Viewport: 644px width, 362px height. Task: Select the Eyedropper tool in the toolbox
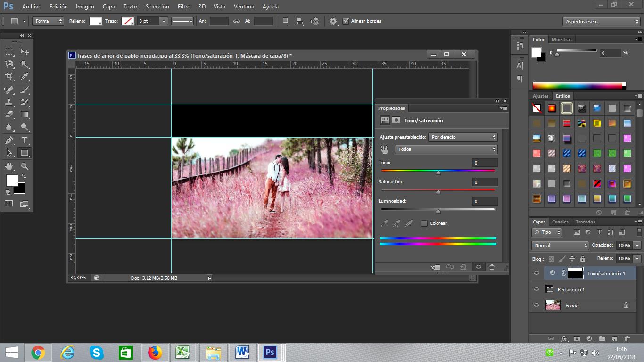tap(25, 76)
